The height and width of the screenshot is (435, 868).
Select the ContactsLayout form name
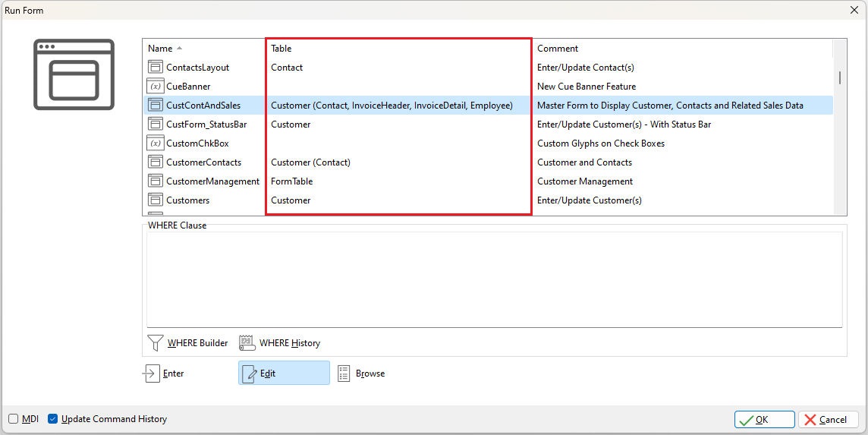(197, 67)
